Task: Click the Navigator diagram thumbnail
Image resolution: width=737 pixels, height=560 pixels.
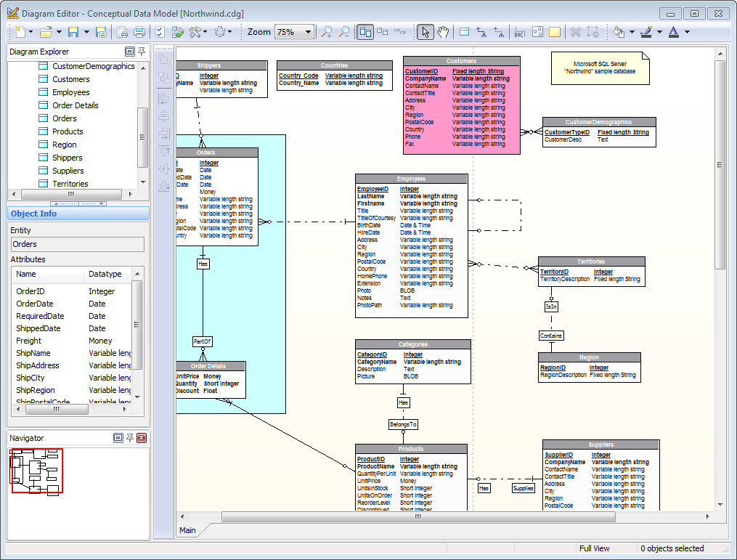Action: [x=36, y=471]
